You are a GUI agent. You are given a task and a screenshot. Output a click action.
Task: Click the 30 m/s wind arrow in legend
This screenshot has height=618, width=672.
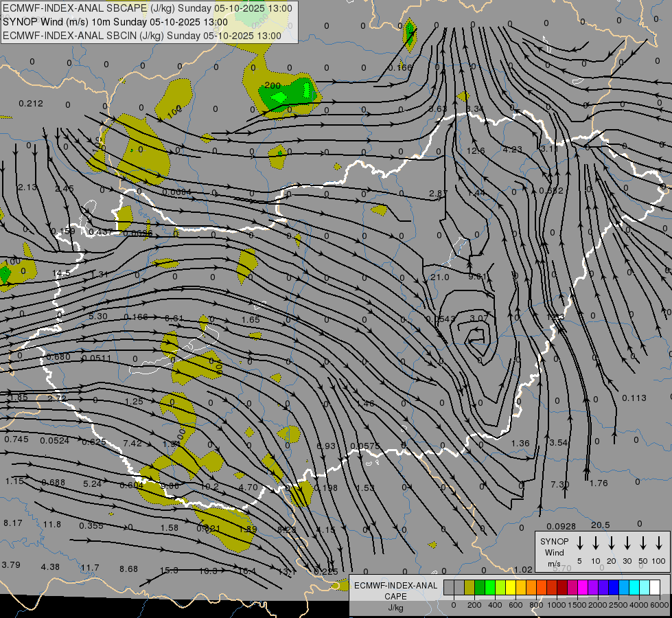coord(627,543)
